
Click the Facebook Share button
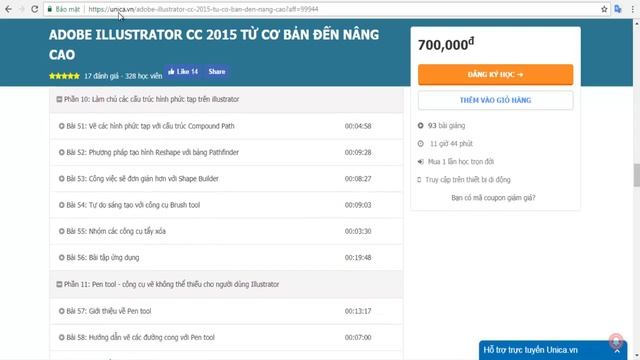pos(217,71)
